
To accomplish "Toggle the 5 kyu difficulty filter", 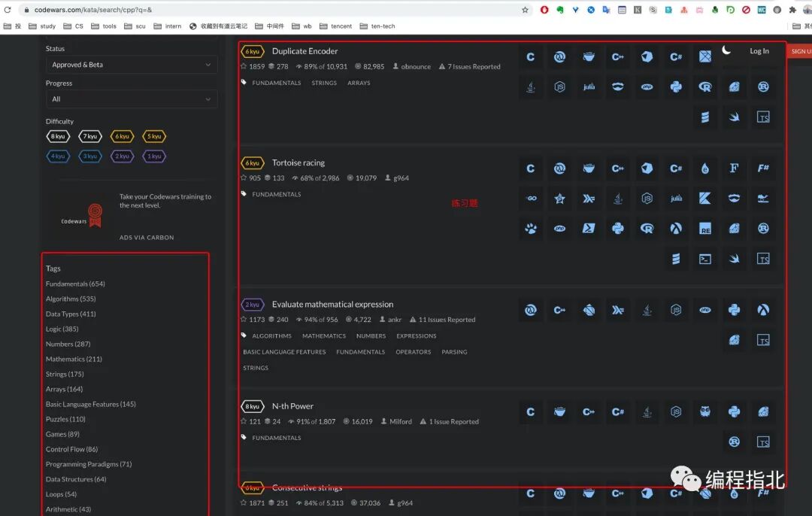I will (x=154, y=136).
